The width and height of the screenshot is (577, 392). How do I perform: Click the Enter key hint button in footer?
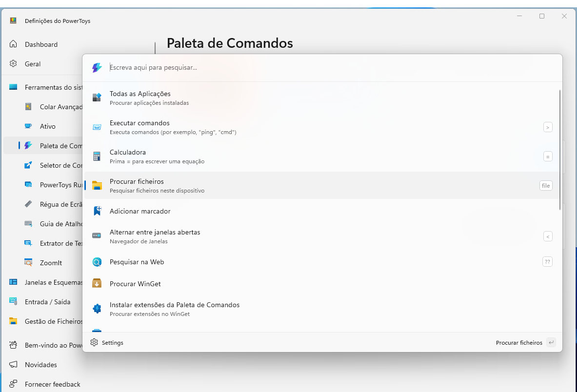(551, 342)
